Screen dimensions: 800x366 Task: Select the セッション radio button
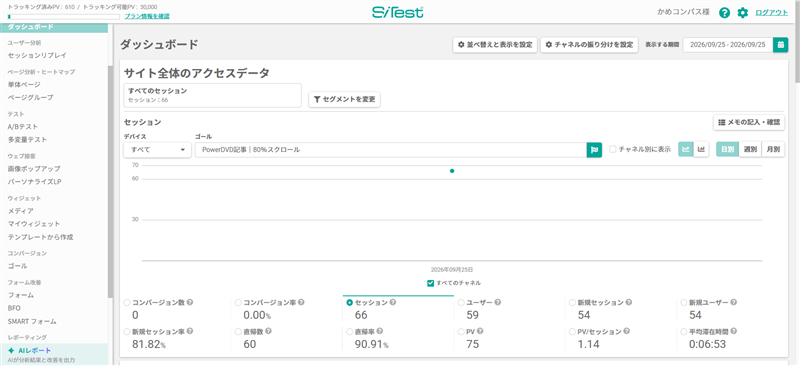(x=349, y=302)
